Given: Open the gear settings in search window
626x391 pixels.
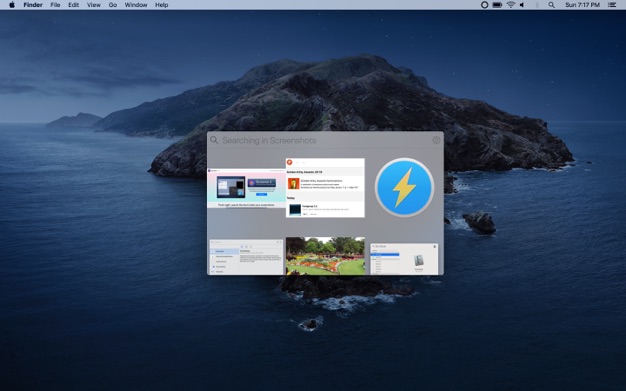Looking at the screenshot, I should tap(436, 140).
